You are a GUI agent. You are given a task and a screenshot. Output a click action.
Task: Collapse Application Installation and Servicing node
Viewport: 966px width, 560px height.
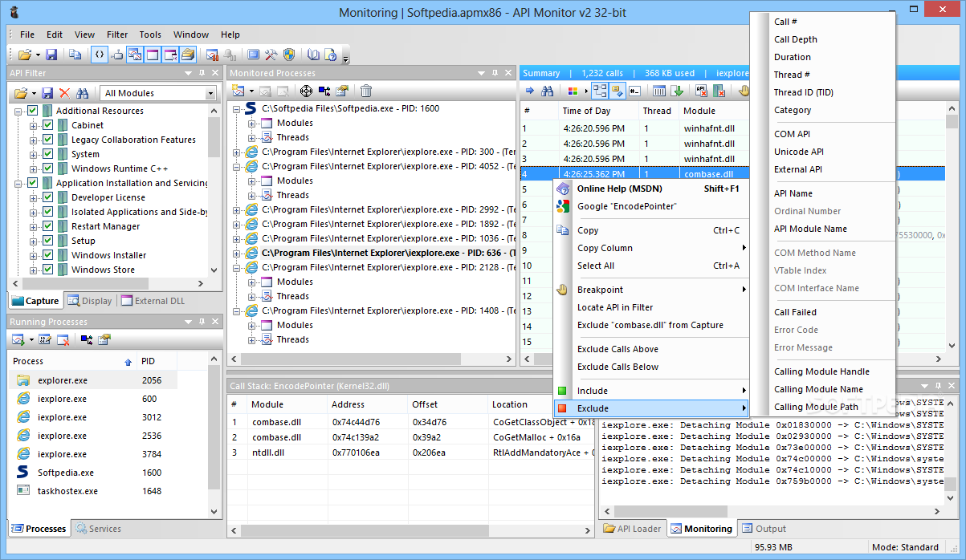18,183
